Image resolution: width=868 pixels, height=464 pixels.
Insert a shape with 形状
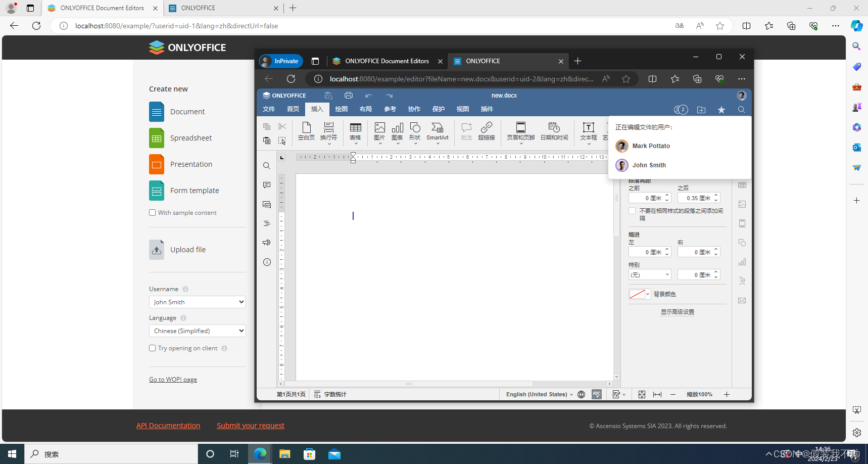tap(415, 132)
